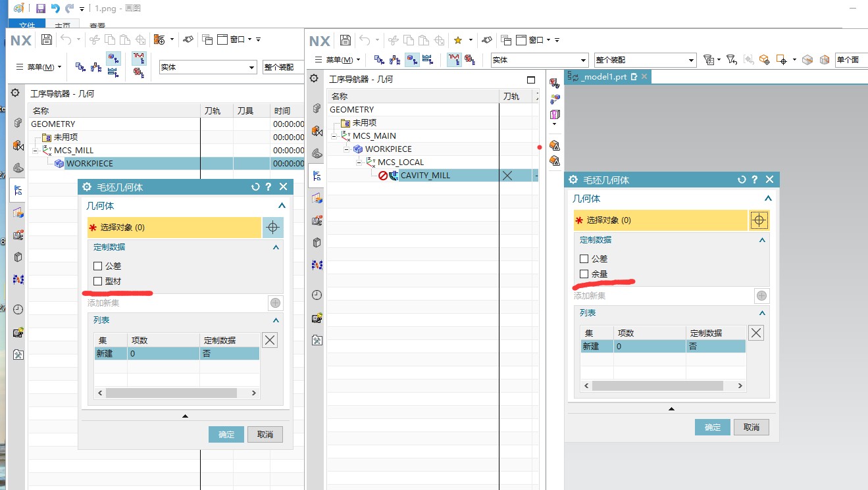Click Paint undo arrow in title bar
The image size is (868, 490).
[55, 9]
